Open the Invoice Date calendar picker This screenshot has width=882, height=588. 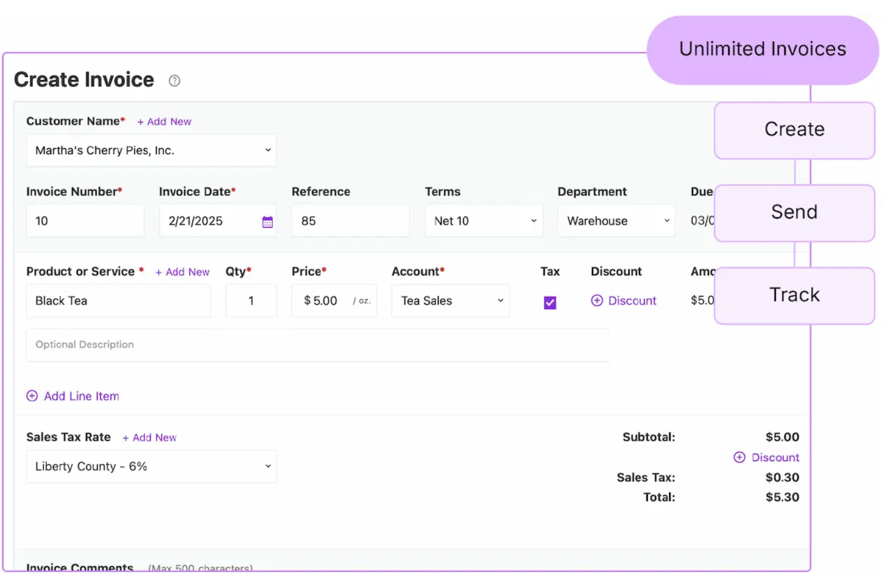267,220
